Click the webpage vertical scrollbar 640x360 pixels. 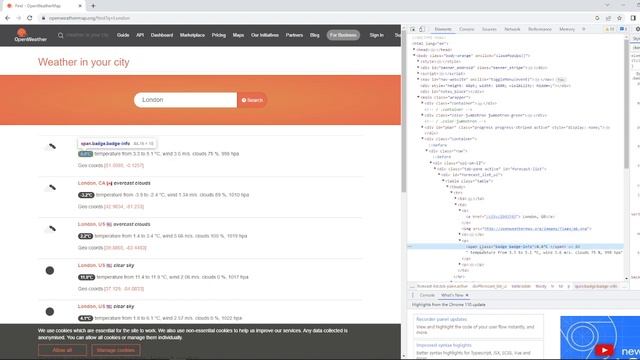click(x=404, y=112)
